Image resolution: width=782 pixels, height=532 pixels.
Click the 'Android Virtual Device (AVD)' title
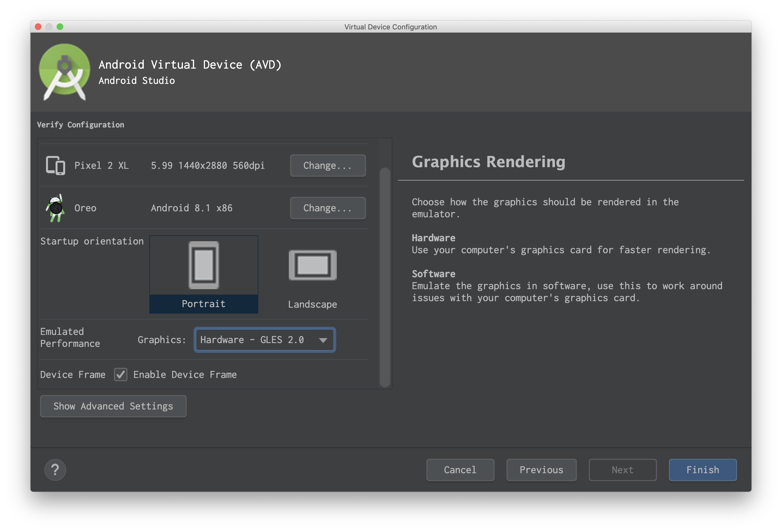click(190, 65)
